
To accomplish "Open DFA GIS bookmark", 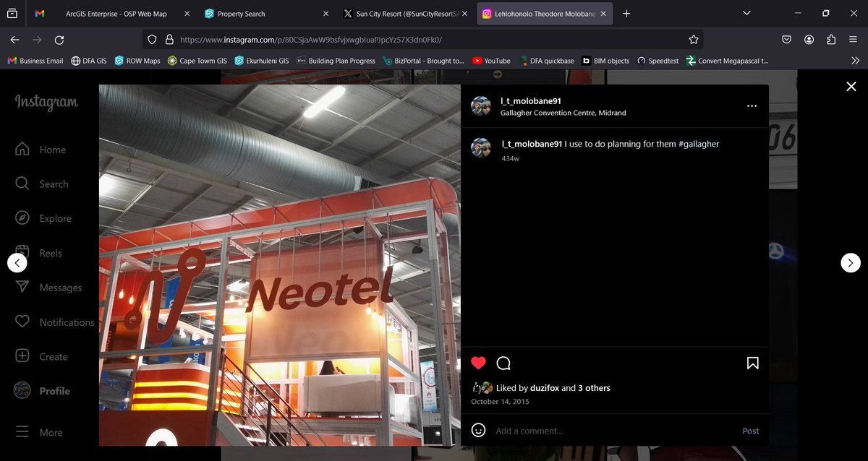I will 89,61.
